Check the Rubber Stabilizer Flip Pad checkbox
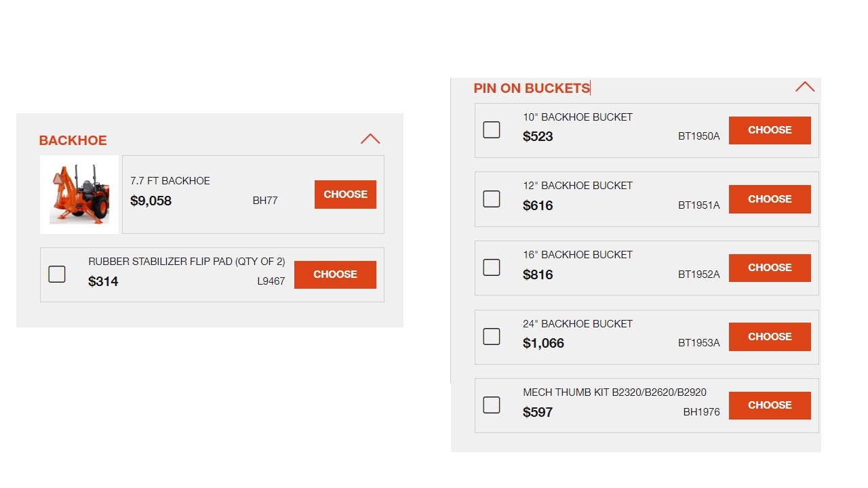Image resolution: width=868 pixels, height=488 pixels. (57, 274)
